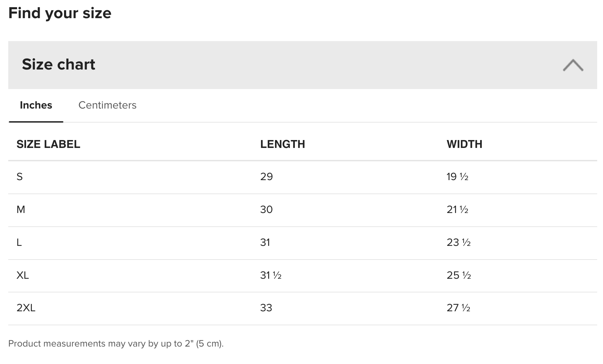Click the width value 19 ½
603x364 pixels.
(x=457, y=177)
